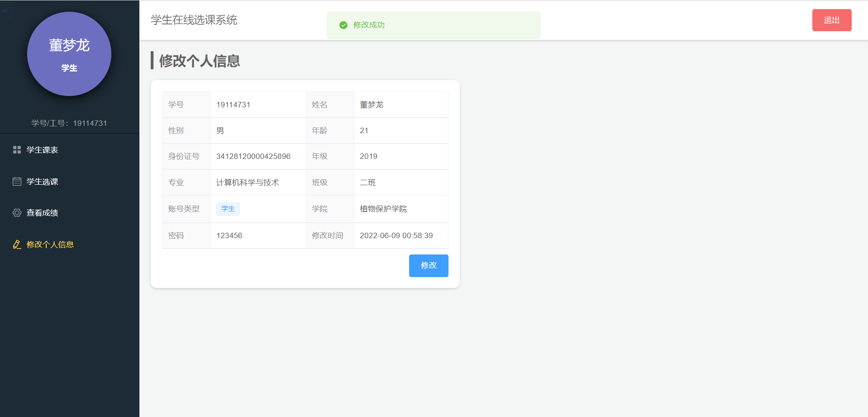Click the password value 123456
868x417 pixels.
tap(229, 235)
